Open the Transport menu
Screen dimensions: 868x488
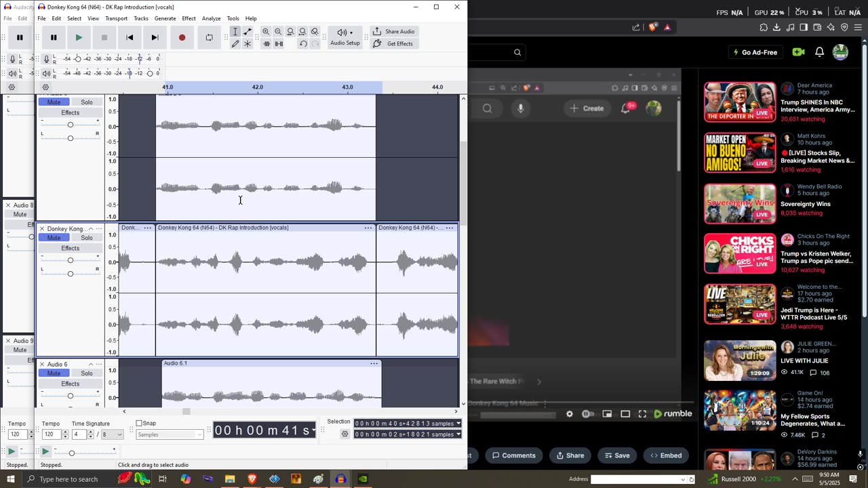pos(116,18)
